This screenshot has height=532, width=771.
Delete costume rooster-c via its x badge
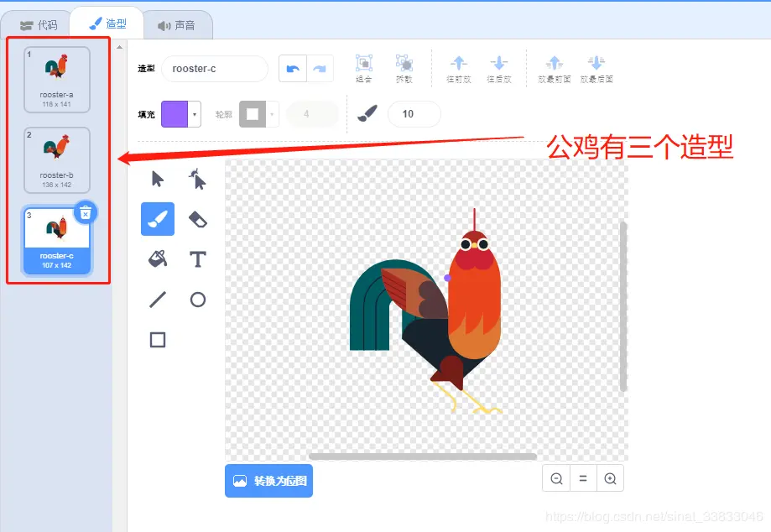[x=86, y=213]
